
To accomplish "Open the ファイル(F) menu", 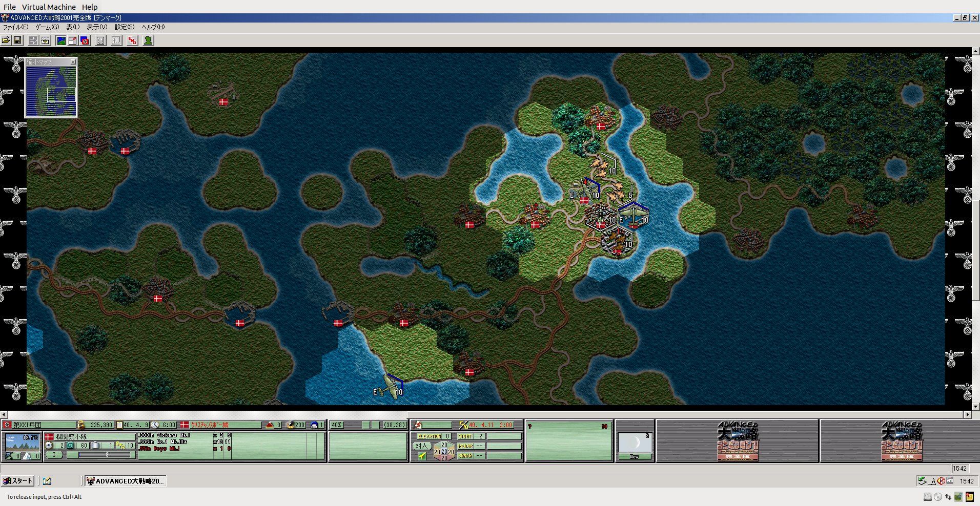I will pyautogui.click(x=15, y=27).
